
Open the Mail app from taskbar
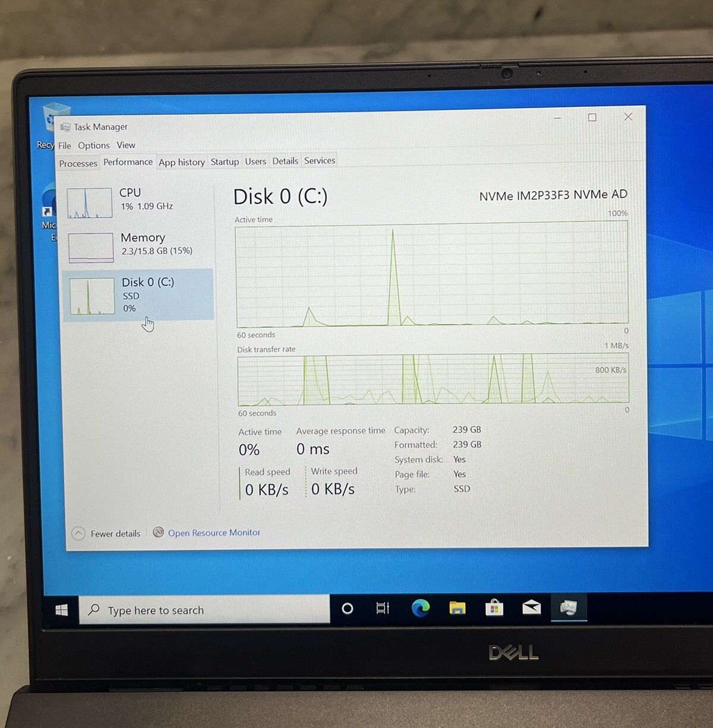[x=531, y=607]
